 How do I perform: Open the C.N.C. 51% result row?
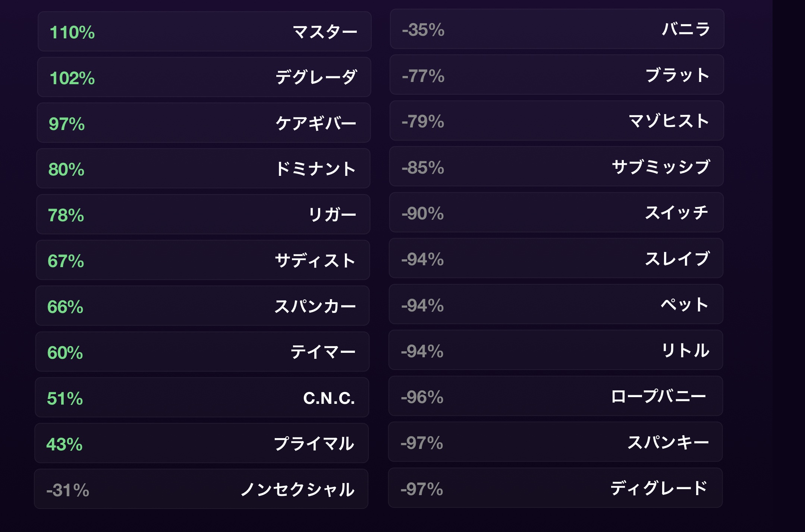202,398
